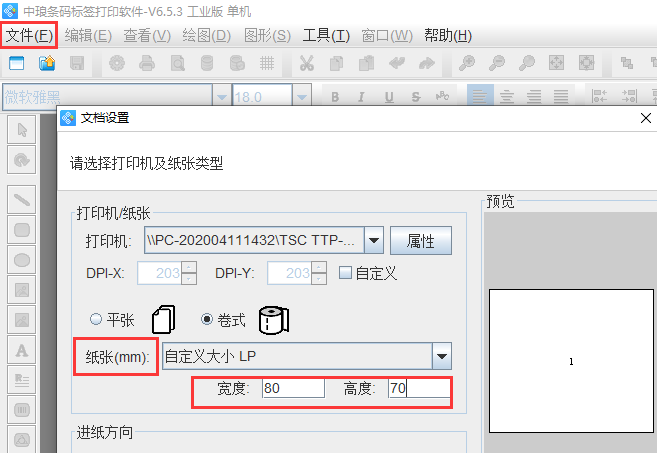The height and width of the screenshot is (453, 657).
Task: Select the text tool A icon
Action: 21,349
